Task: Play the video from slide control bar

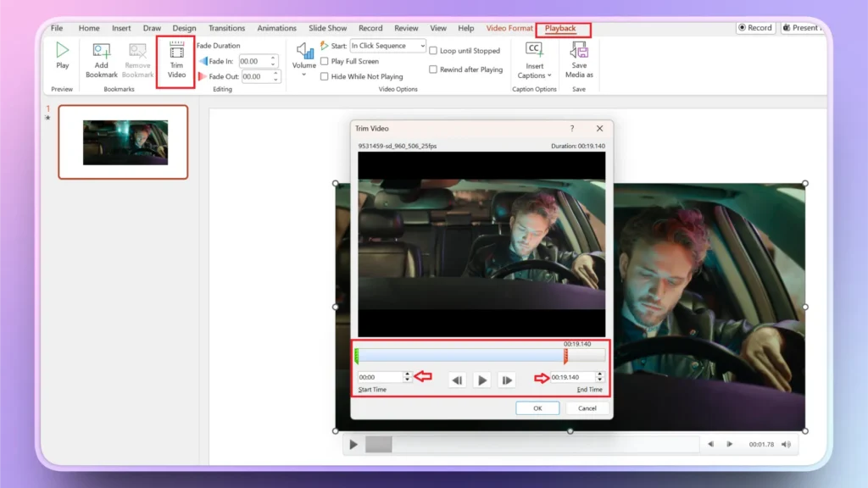Action: [x=353, y=444]
